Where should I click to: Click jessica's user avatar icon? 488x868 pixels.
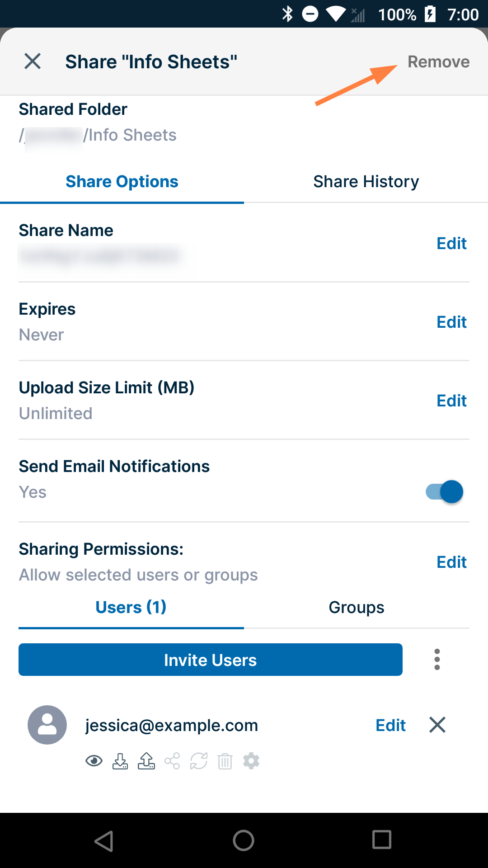(47, 725)
